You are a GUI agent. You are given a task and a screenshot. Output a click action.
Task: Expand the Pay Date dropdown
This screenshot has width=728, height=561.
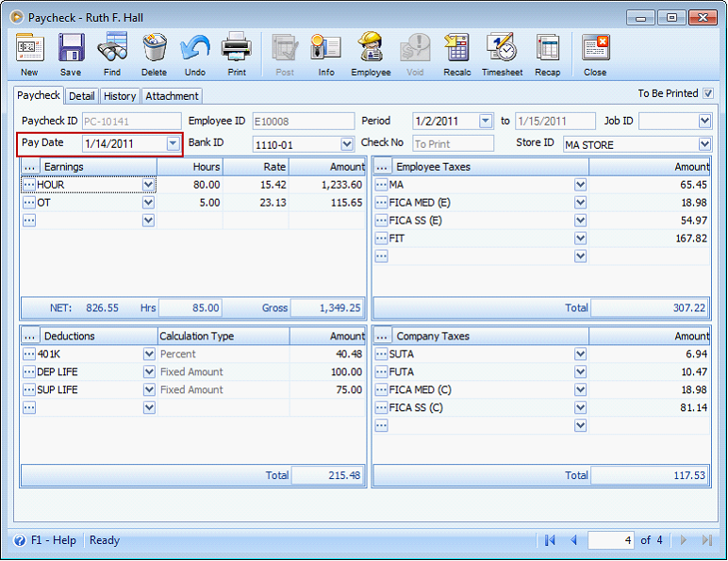point(173,143)
